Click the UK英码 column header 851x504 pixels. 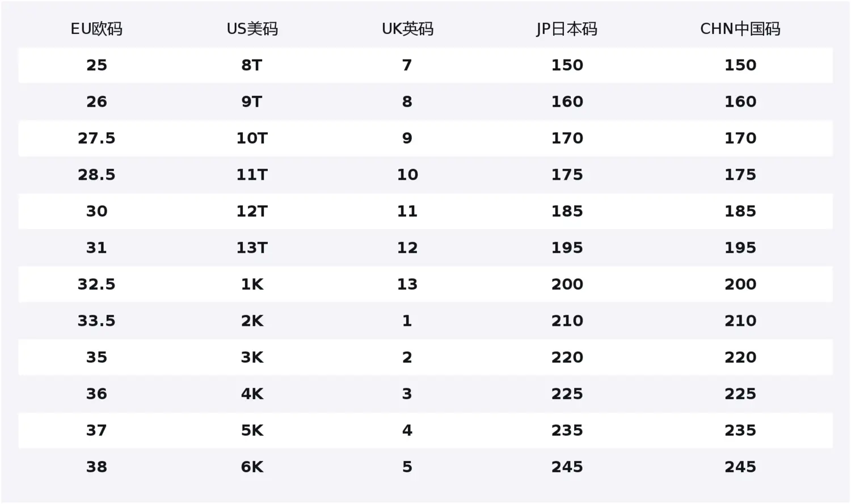click(407, 29)
